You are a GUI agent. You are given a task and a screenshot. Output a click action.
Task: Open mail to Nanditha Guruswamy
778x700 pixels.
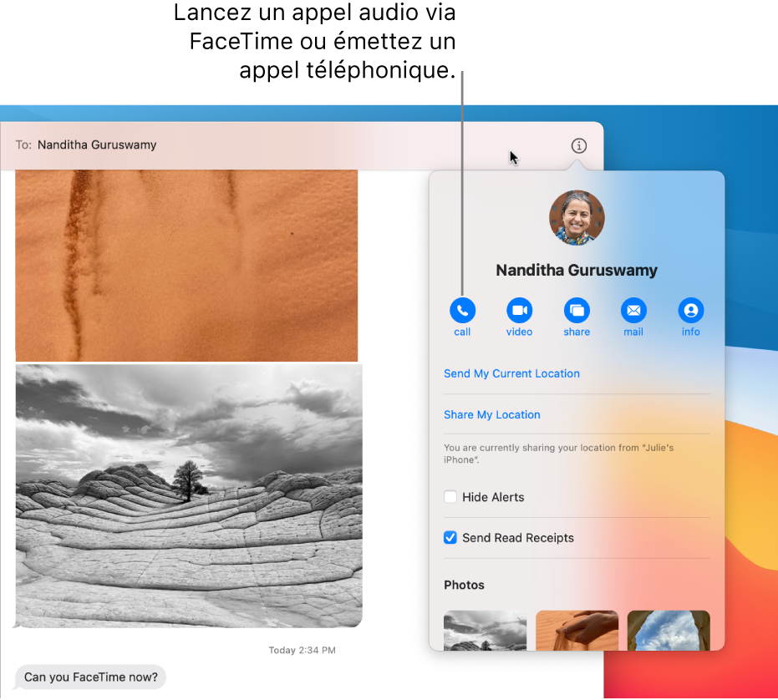(633, 311)
